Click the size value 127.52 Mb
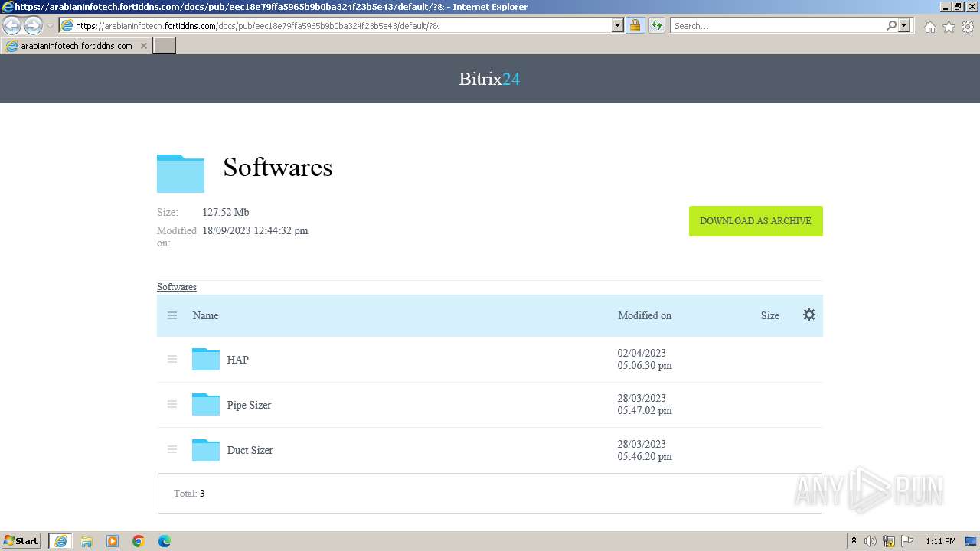Viewport: 980px width, 551px height. click(226, 212)
